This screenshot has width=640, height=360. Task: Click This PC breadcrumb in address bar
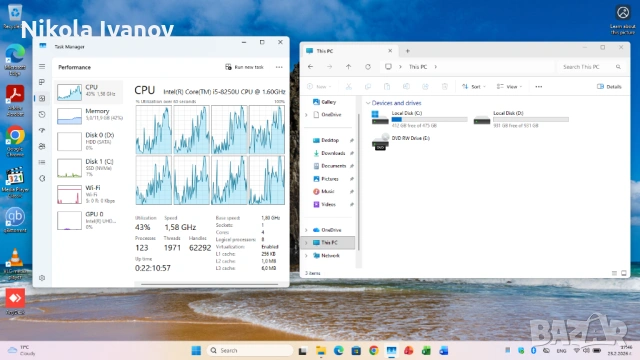pyautogui.click(x=418, y=67)
